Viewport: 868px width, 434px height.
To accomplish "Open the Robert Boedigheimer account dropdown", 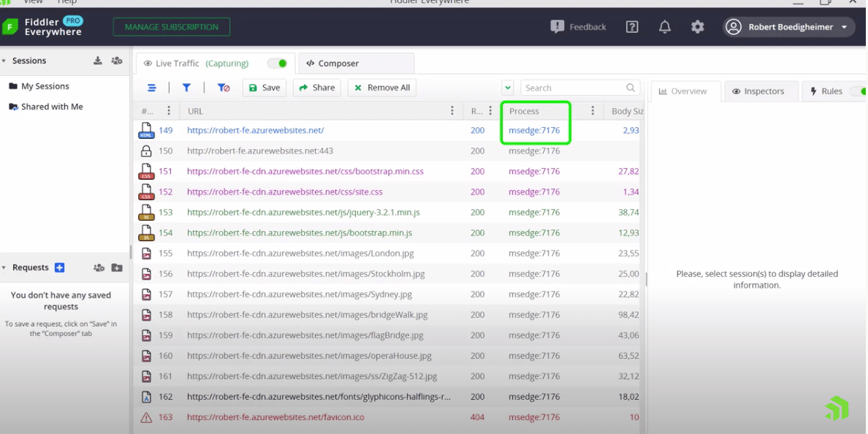I will point(788,27).
